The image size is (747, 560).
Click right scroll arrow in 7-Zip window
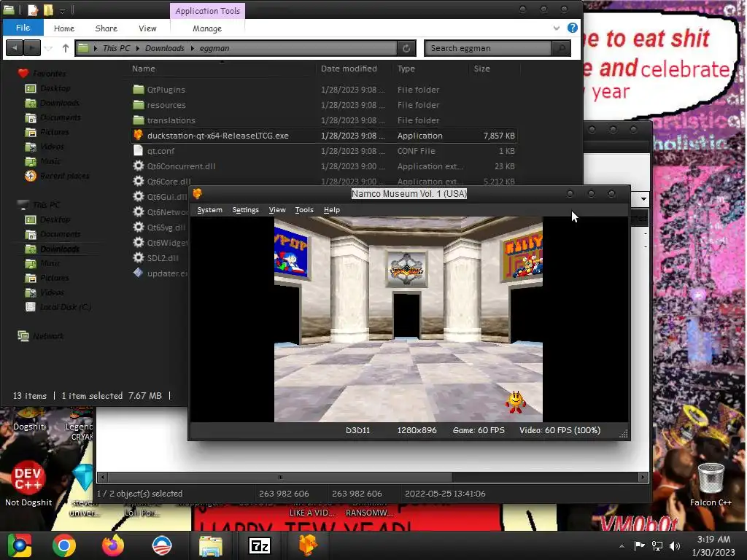(643, 477)
